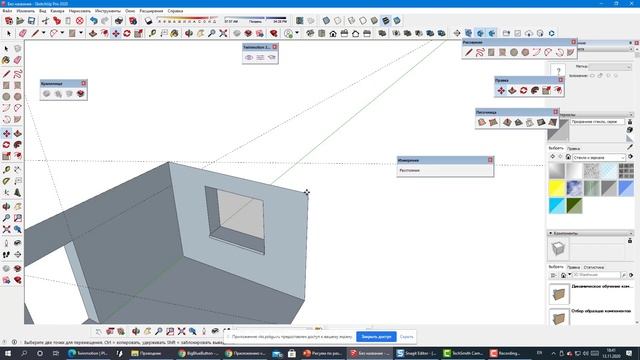Screen dimensions: 640x360
Task: Click the Iso house view icon
Action: coord(310,33)
